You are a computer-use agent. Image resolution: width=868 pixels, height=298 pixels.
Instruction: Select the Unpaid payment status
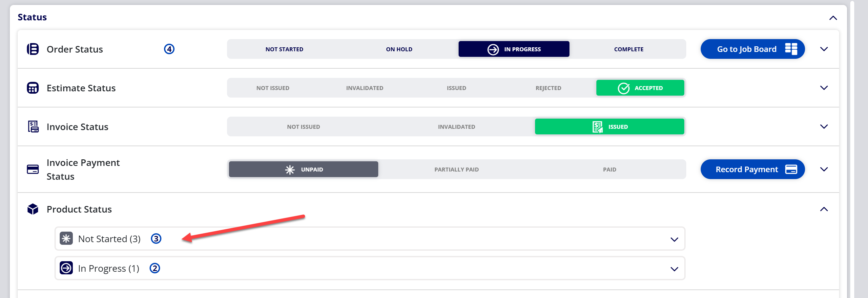[303, 170]
